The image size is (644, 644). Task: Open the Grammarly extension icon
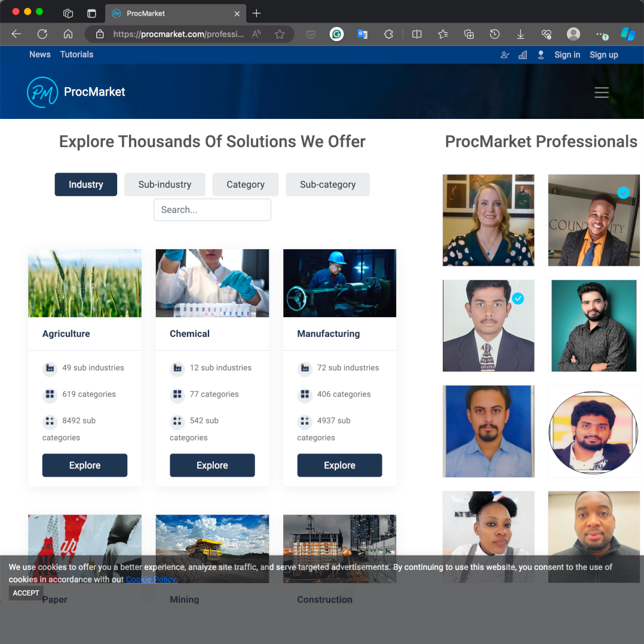[x=336, y=34]
